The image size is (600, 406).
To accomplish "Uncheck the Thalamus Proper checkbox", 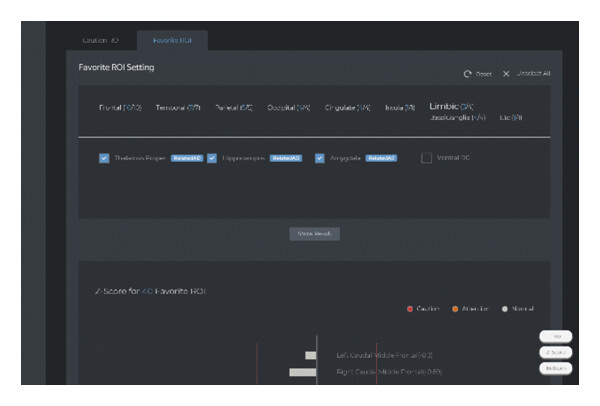I will [104, 158].
